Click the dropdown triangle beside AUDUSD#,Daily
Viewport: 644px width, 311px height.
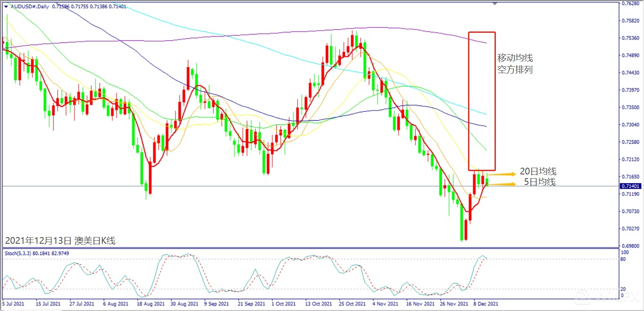[x=5, y=7]
